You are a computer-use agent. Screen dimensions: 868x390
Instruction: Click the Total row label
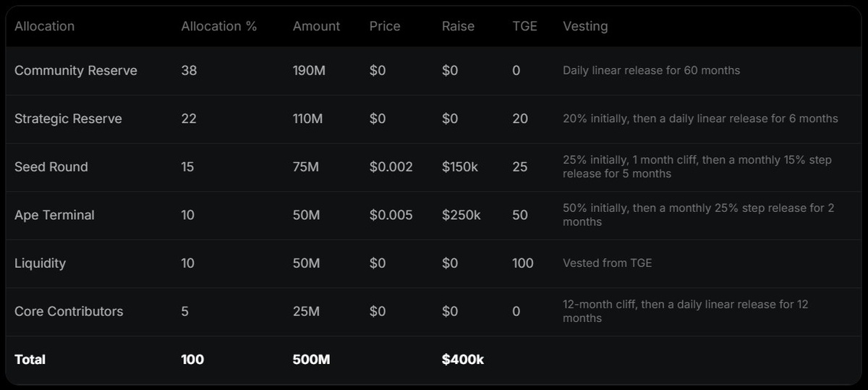[x=30, y=360]
